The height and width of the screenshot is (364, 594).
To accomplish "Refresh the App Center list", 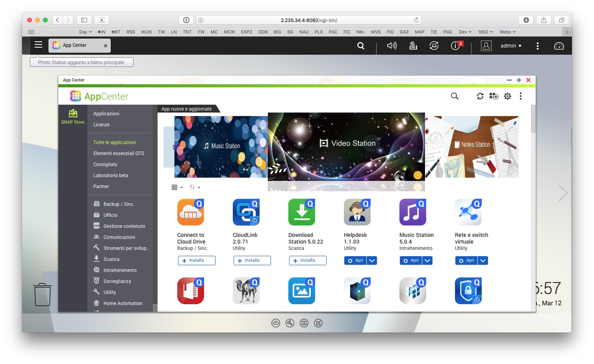I will [480, 96].
